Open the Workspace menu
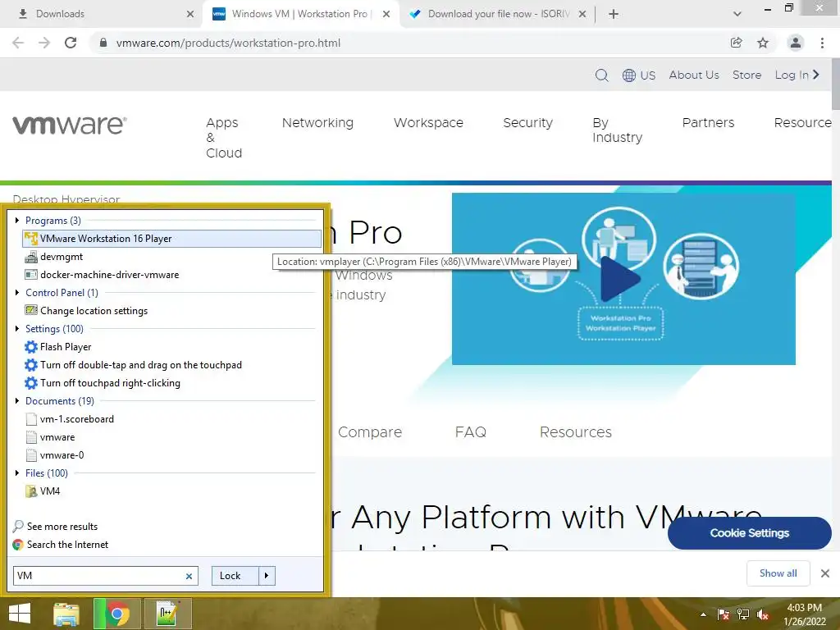The image size is (840, 630). point(428,123)
